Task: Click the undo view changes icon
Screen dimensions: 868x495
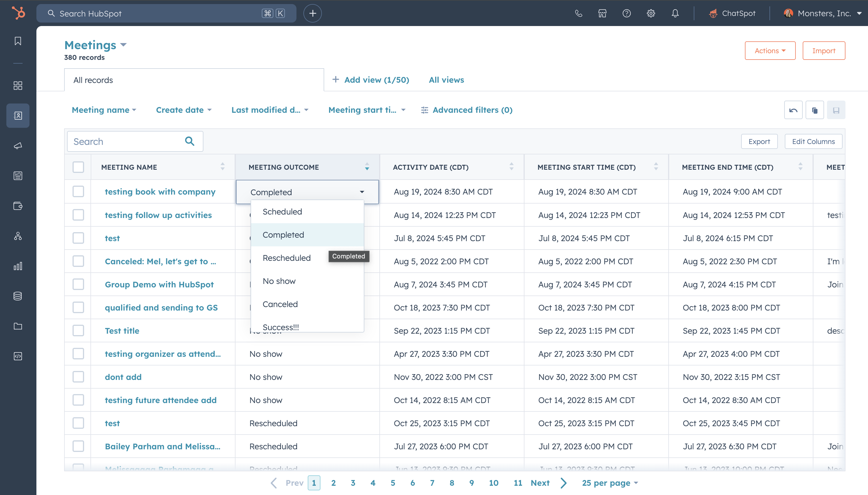Action: (793, 110)
